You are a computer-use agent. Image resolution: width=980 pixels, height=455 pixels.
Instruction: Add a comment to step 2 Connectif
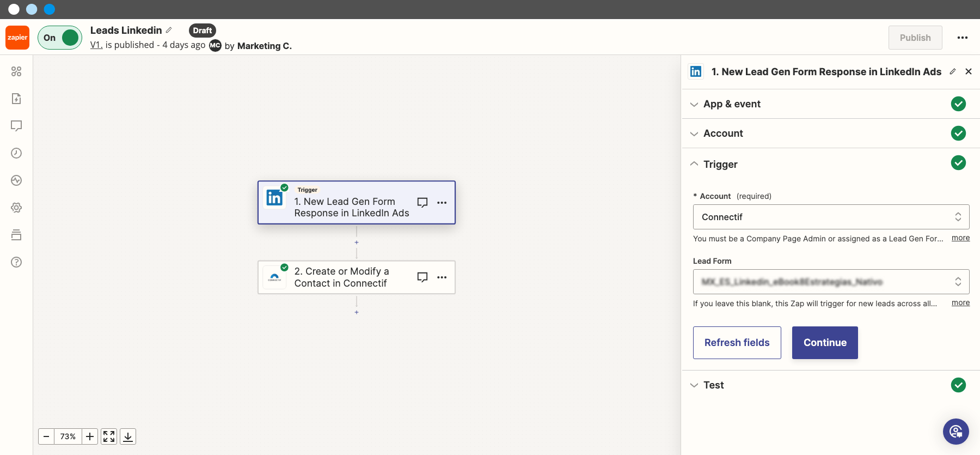pos(422,277)
